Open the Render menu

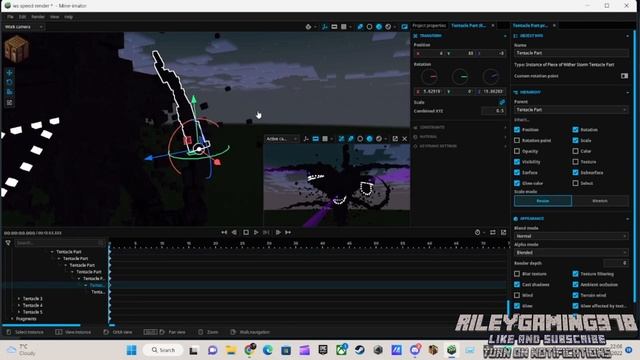coord(38,17)
